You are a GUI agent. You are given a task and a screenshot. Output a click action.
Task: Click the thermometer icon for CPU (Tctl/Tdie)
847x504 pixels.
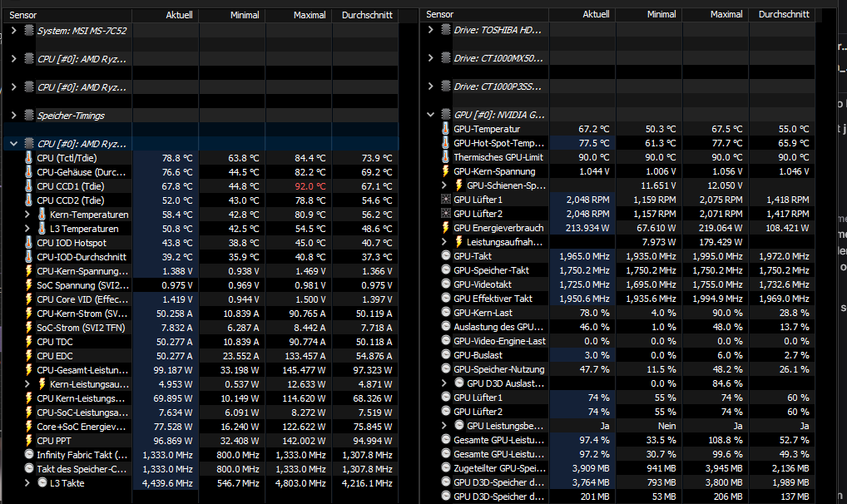[28, 158]
